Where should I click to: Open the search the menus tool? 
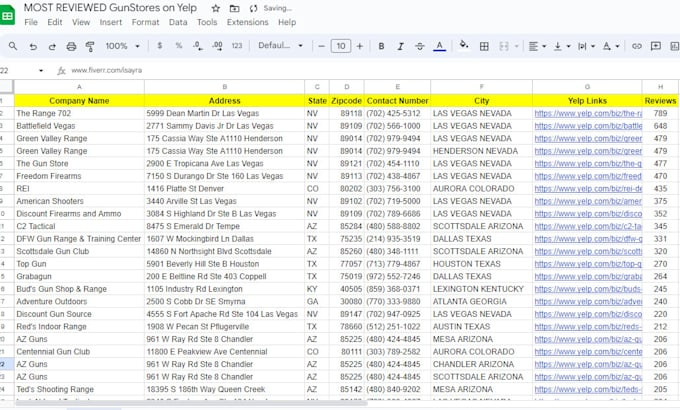coord(13,46)
